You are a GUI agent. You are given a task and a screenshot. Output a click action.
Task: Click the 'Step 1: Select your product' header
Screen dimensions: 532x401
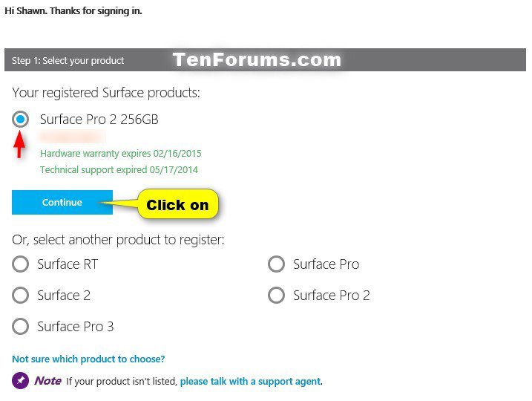click(68, 60)
